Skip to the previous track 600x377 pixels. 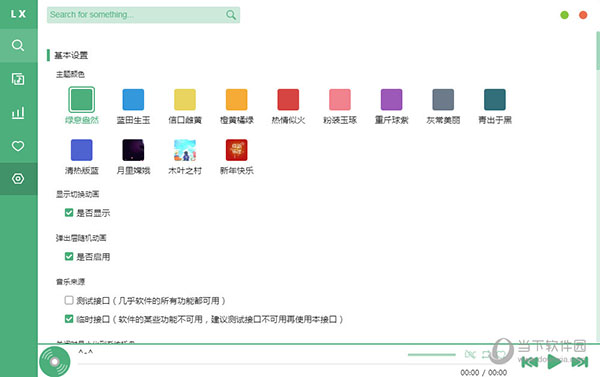(530, 362)
